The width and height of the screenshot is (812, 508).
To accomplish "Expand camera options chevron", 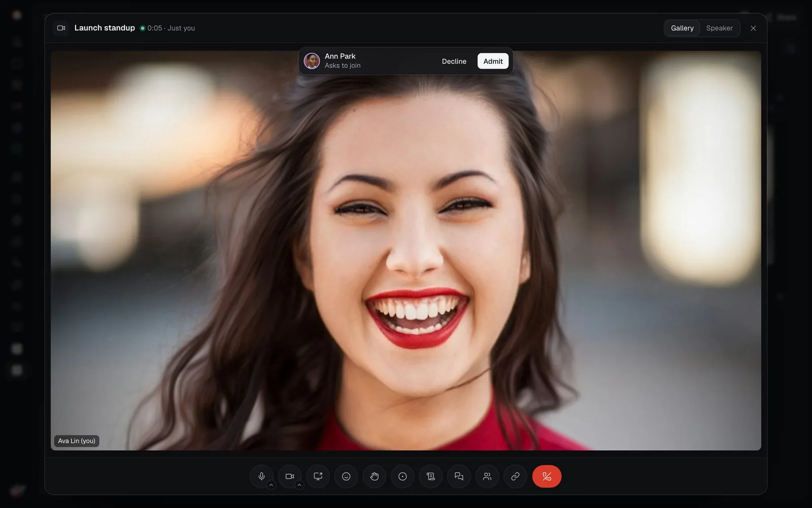I will click(x=299, y=485).
